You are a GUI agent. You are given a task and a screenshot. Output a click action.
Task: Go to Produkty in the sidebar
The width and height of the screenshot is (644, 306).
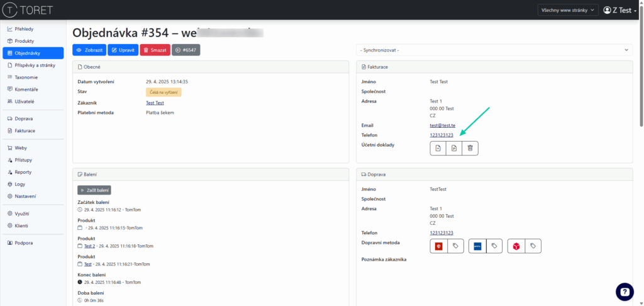click(25, 41)
